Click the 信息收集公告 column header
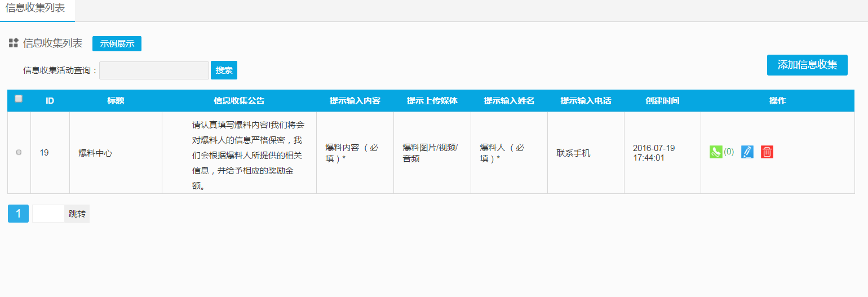The width and height of the screenshot is (868, 297). click(239, 101)
